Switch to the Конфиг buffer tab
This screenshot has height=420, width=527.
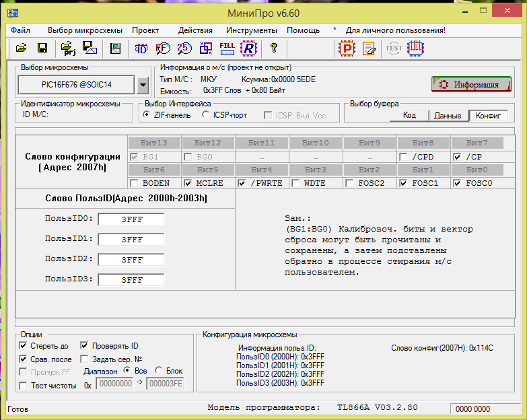pyautogui.click(x=488, y=116)
